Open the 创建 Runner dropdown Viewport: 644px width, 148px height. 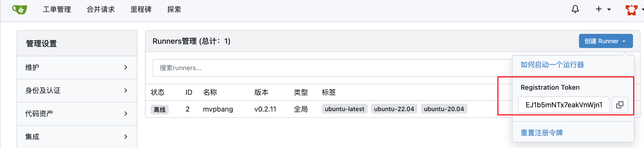[x=605, y=41]
